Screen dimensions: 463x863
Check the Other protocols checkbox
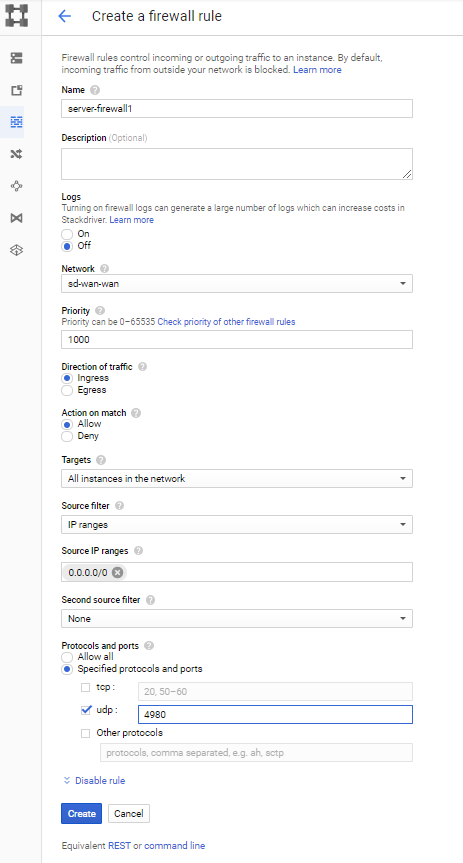[x=85, y=733]
